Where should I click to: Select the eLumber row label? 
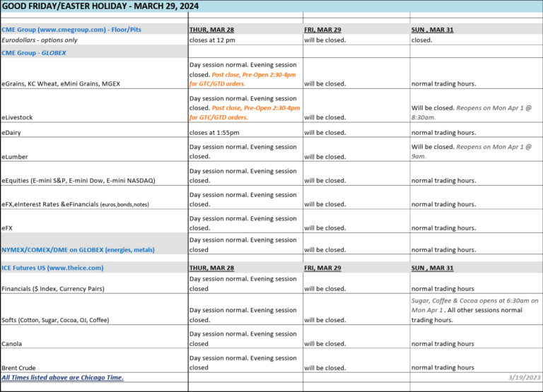coord(15,157)
